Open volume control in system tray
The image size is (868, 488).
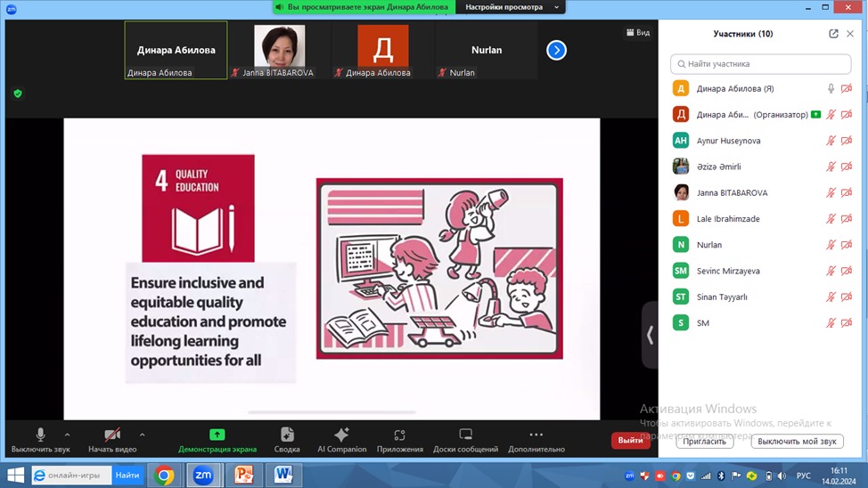click(782, 476)
